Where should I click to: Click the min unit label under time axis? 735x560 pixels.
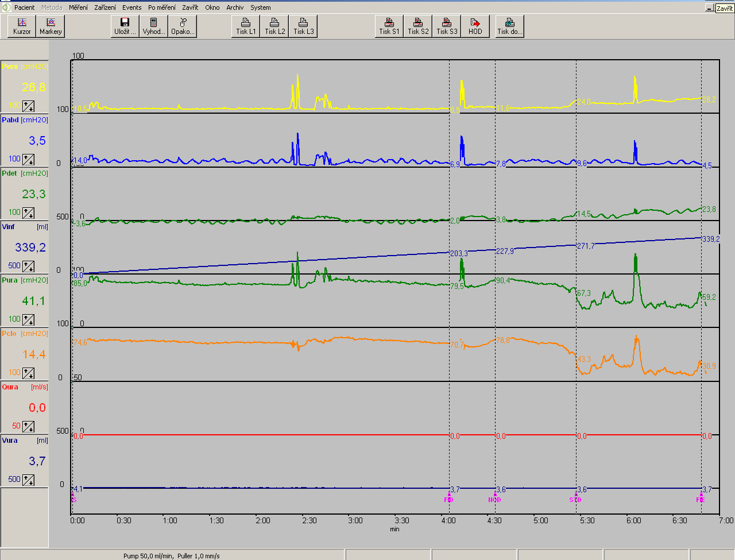[394, 529]
